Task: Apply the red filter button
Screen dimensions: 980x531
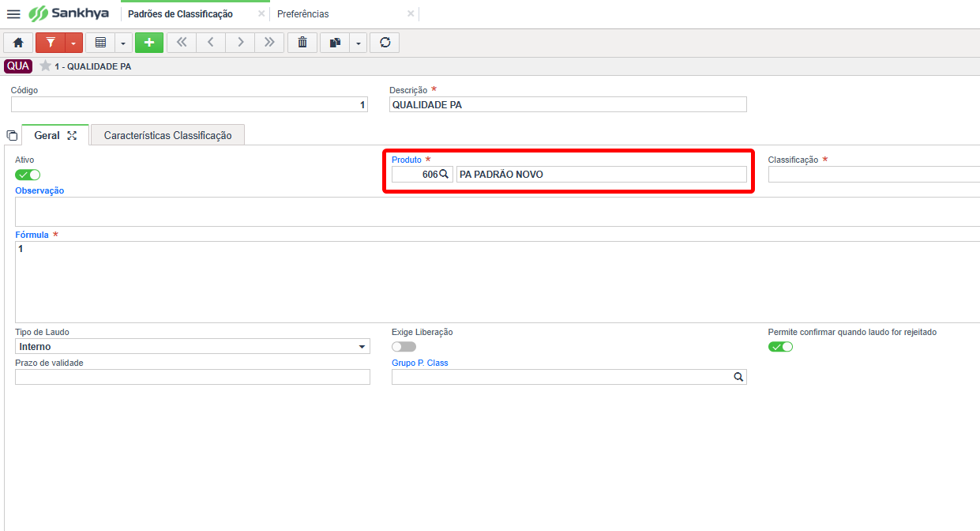Action: click(50, 43)
